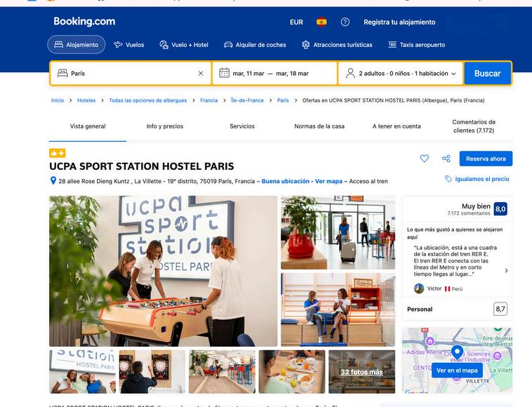The width and height of the screenshot is (532, 407).
Task: Open the Servicios tab
Action: pos(242,126)
